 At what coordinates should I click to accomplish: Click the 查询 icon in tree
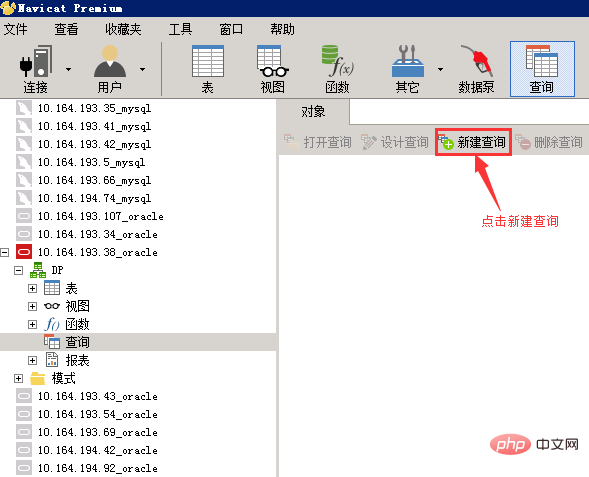point(52,342)
